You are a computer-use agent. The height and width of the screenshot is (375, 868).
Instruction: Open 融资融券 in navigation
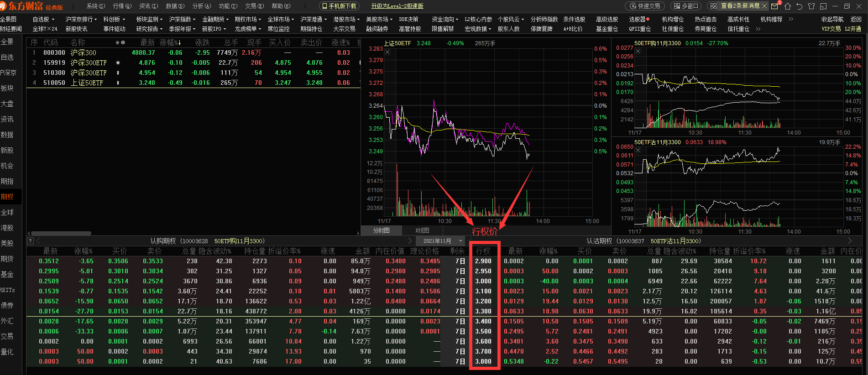coord(377,29)
